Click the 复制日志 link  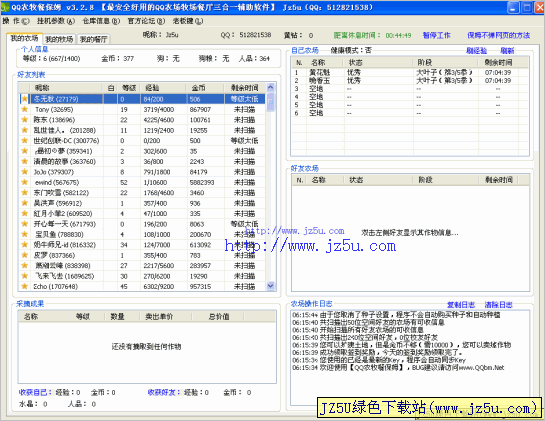coord(461,305)
